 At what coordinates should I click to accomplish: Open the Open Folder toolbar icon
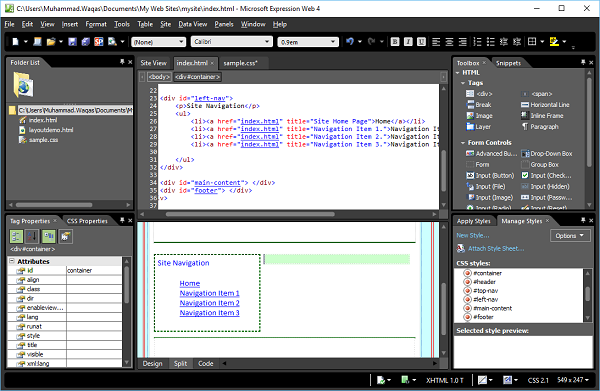point(51,42)
